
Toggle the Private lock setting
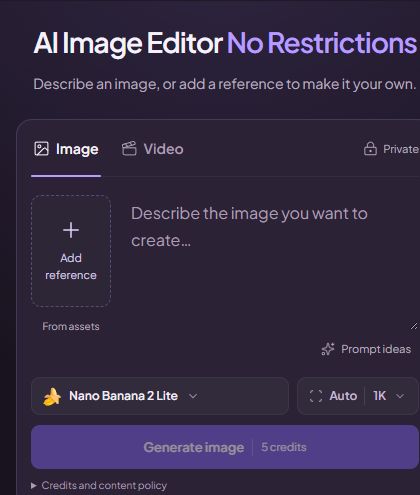[x=391, y=149]
